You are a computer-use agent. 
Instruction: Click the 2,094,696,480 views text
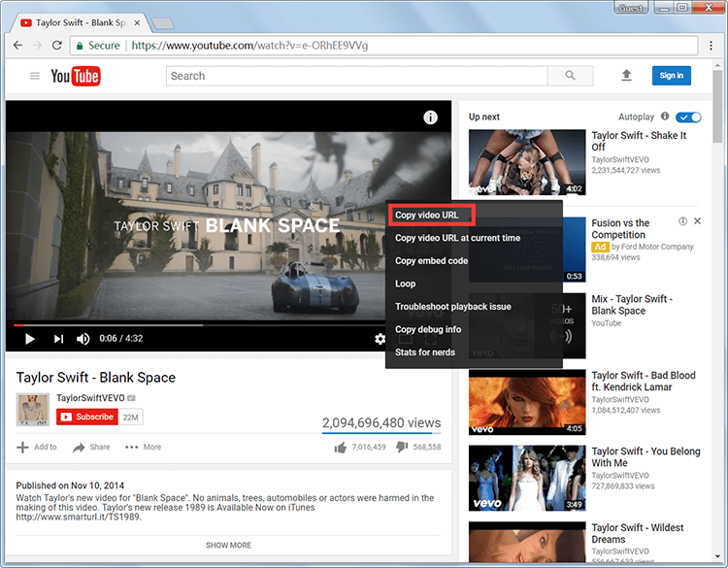(381, 422)
